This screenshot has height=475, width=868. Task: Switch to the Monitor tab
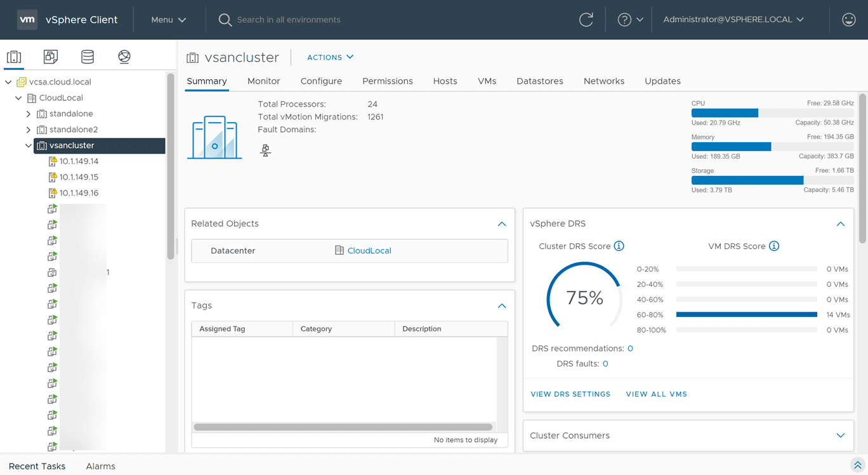(x=263, y=81)
